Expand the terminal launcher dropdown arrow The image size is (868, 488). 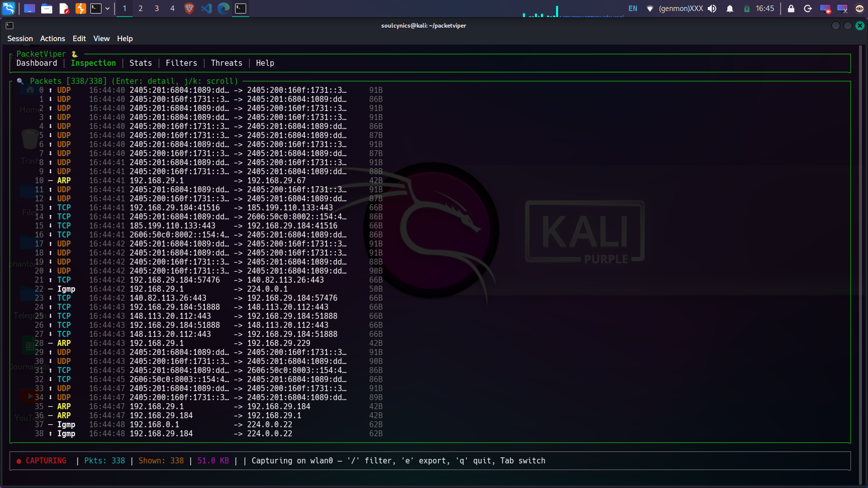tap(107, 9)
